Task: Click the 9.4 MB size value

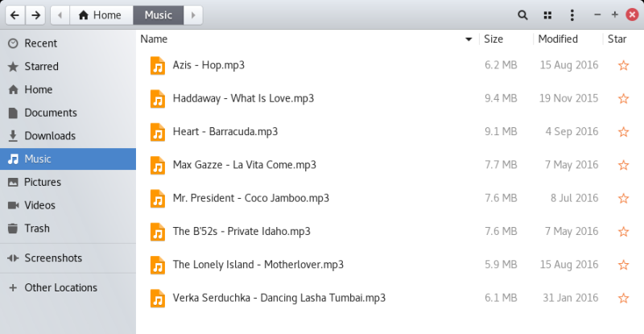Action: tap(501, 99)
